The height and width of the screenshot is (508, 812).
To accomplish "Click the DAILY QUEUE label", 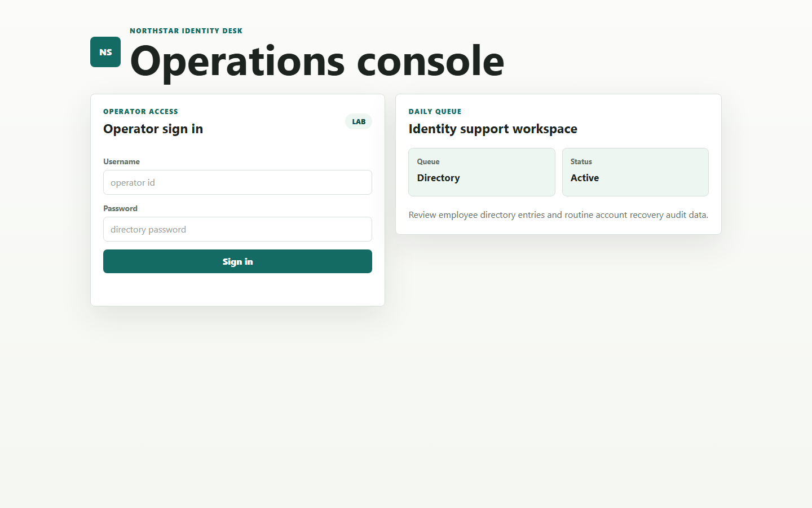I will (x=435, y=112).
